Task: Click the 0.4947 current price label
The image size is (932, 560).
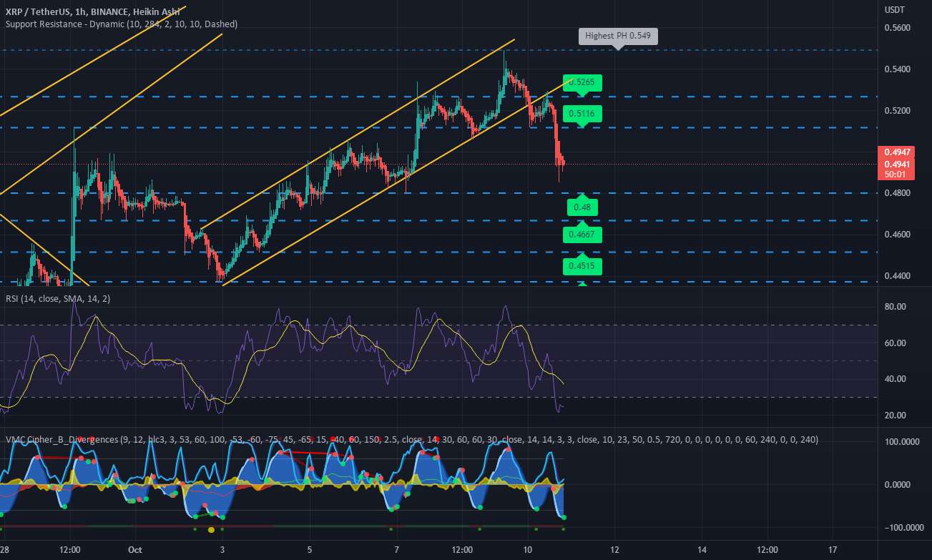Action: pyautogui.click(x=896, y=152)
